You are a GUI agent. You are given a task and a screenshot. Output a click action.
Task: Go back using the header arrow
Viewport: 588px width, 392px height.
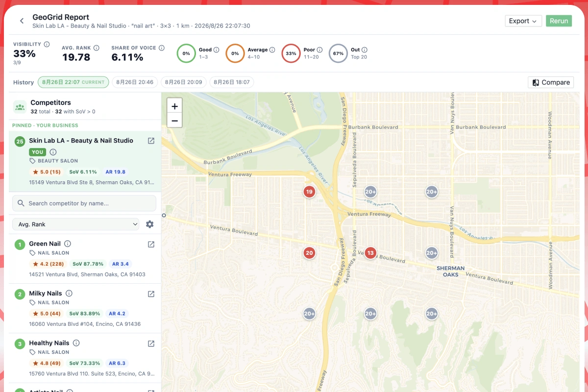click(22, 21)
